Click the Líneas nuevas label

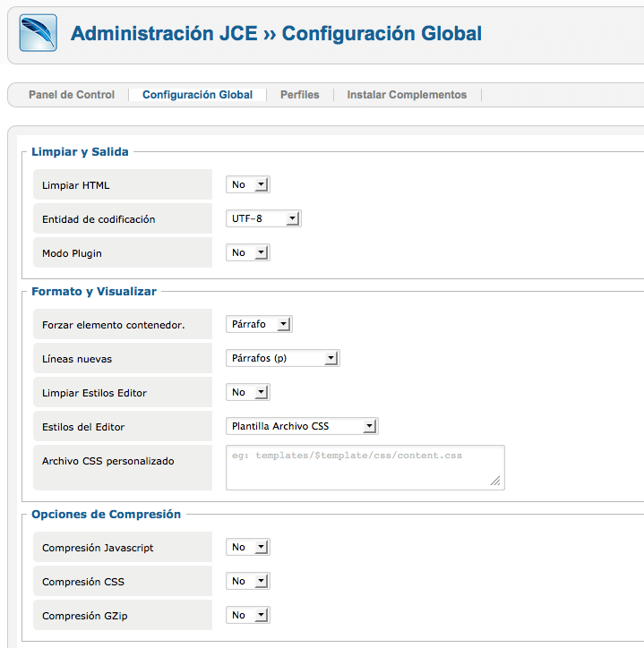tap(77, 359)
